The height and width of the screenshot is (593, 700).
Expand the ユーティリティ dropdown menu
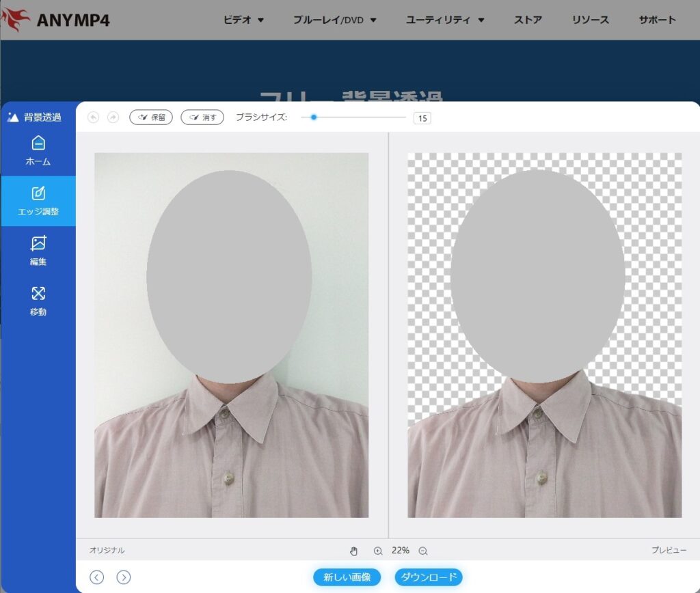click(445, 20)
